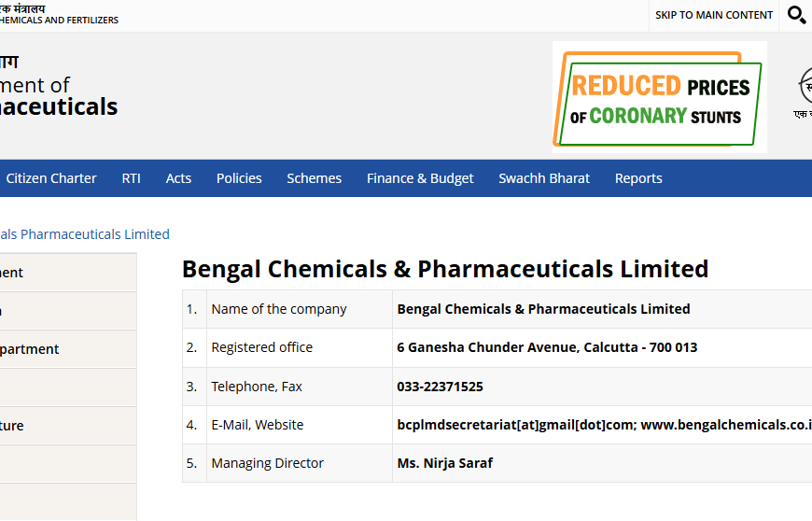Image resolution: width=812 pixels, height=521 pixels.
Task: Open the Citizen Charter menu
Action: click(50, 178)
